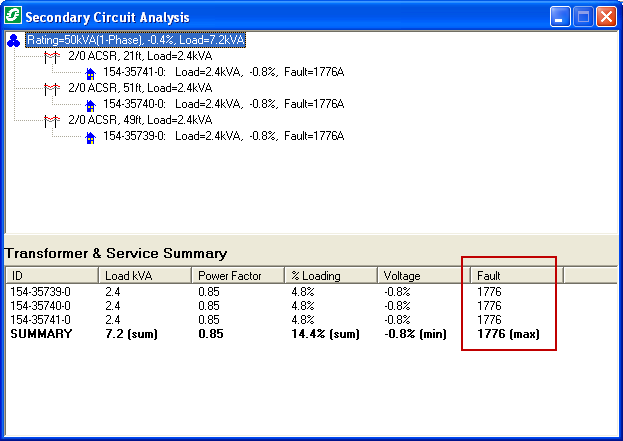Click the conductor icon for 21ft ACSR
The image size is (623, 441).
(53, 57)
